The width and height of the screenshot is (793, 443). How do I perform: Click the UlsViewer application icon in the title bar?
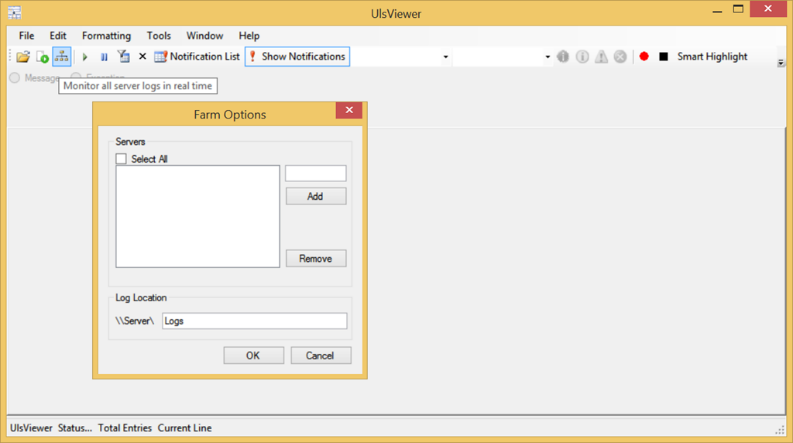[15, 13]
